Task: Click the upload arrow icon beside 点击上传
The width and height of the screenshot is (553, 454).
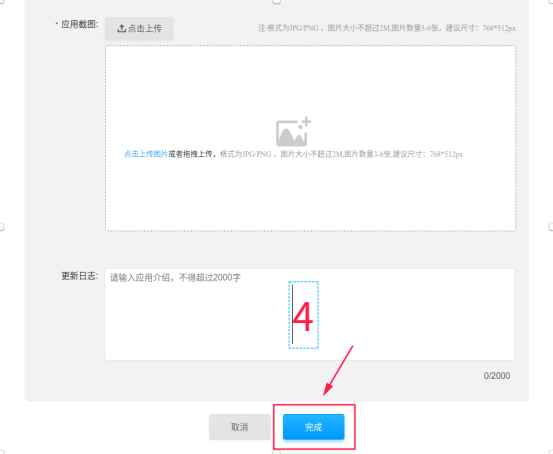Action: point(121,28)
